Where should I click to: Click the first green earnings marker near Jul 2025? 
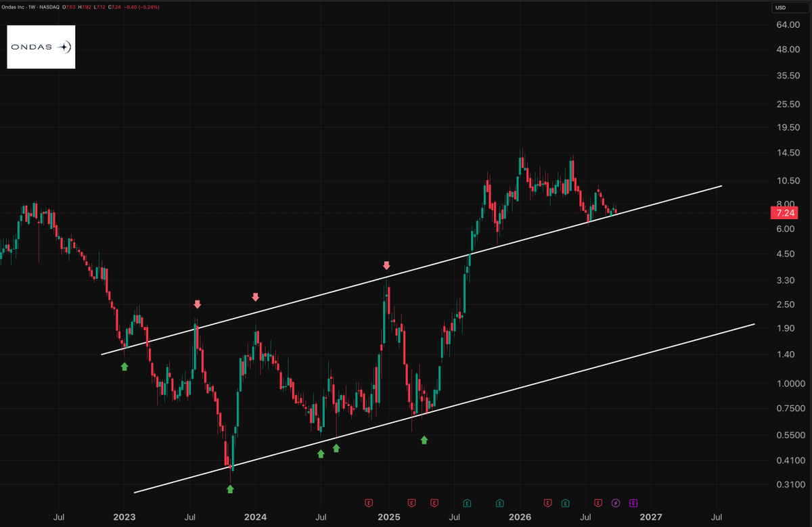tap(467, 503)
